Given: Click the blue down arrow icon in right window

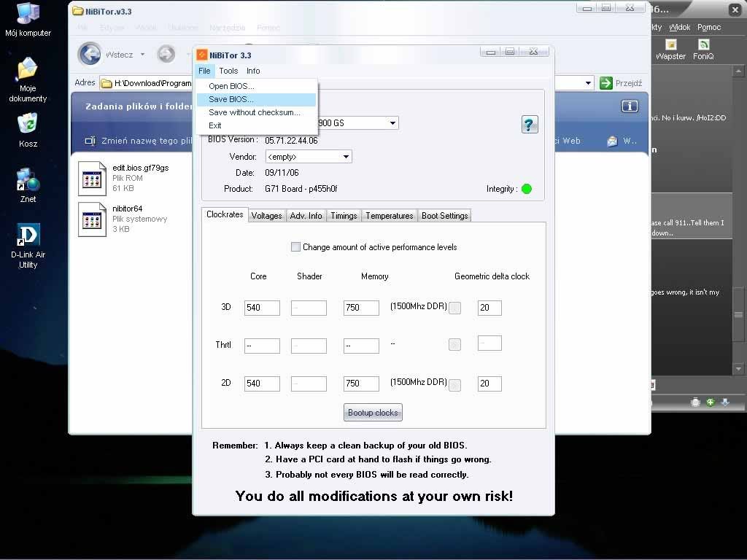Looking at the screenshot, I should pos(725,402).
